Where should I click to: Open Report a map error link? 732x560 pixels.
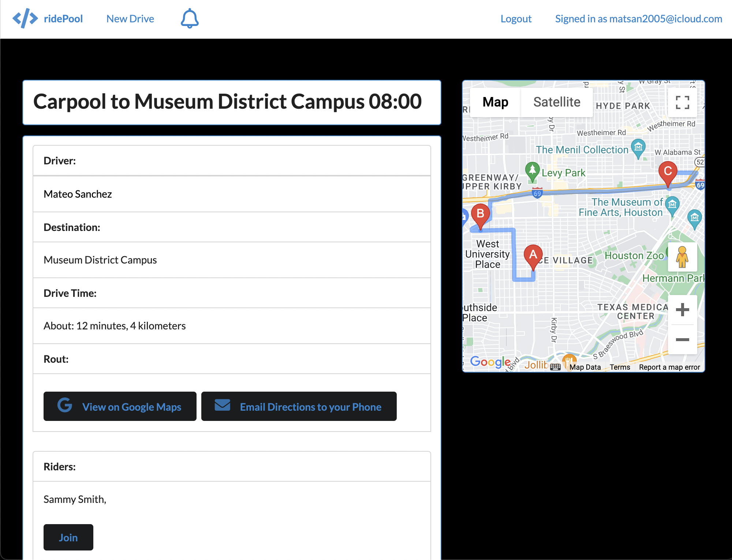click(669, 367)
